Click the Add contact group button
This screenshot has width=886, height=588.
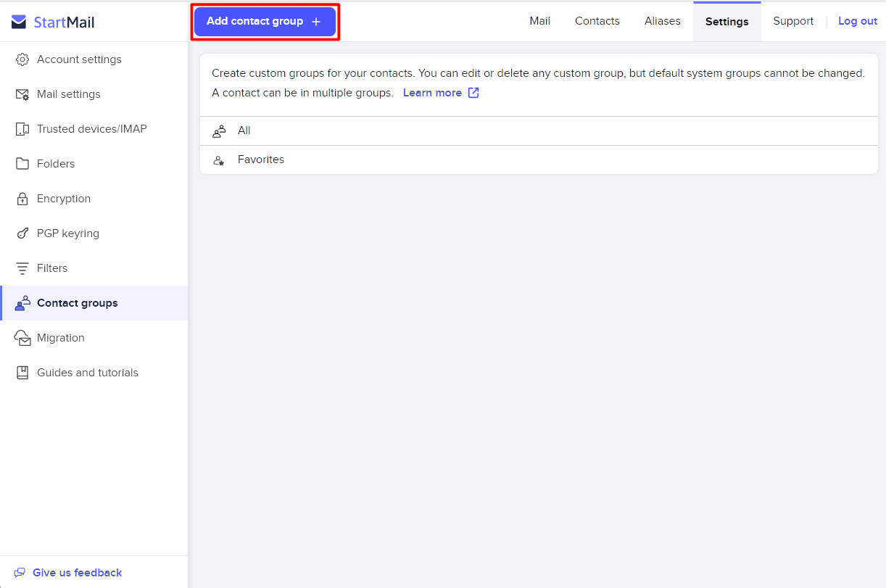pos(265,22)
